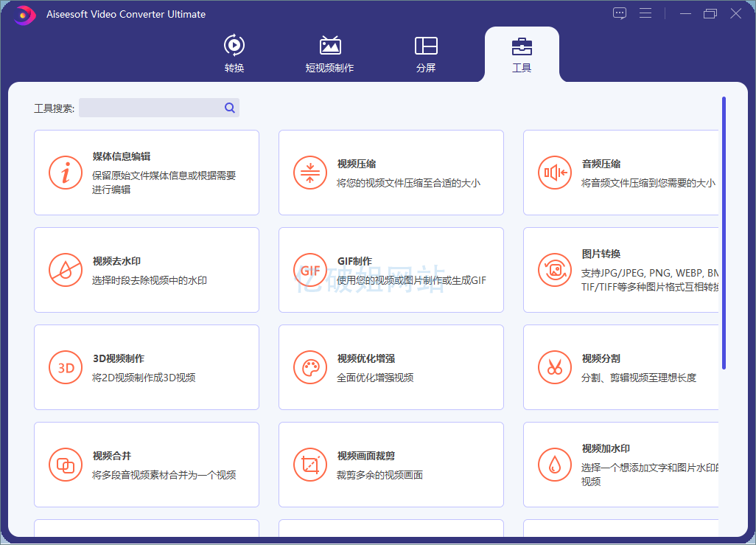Open the 视频优化增强 video enhancer
This screenshot has width=756, height=545.
coord(391,367)
